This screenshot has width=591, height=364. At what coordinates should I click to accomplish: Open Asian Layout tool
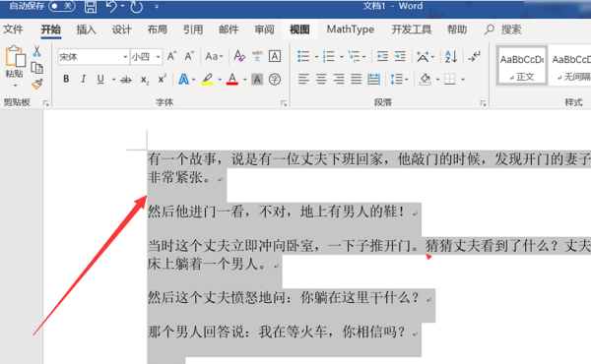(423, 56)
